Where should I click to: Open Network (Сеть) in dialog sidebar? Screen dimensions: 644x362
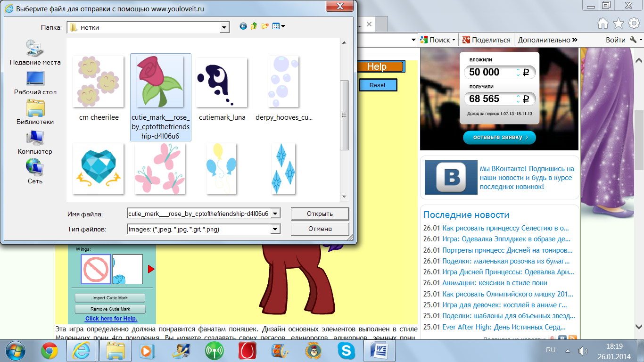click(x=35, y=172)
